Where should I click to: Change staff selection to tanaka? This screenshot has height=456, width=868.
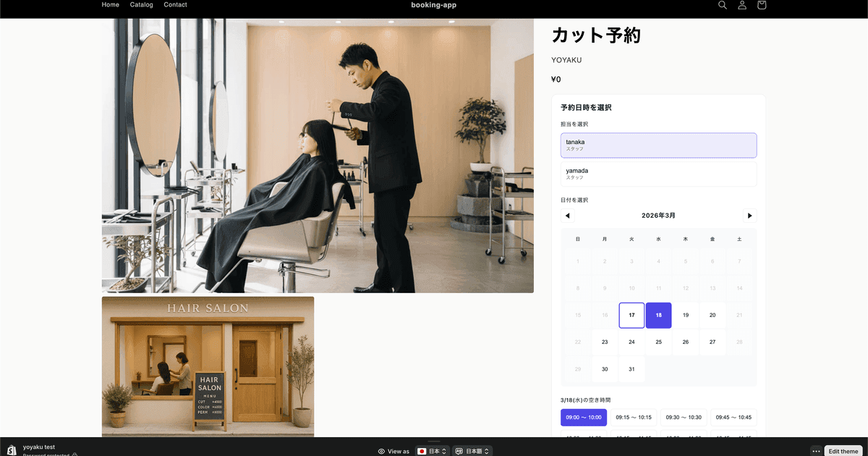(658, 145)
